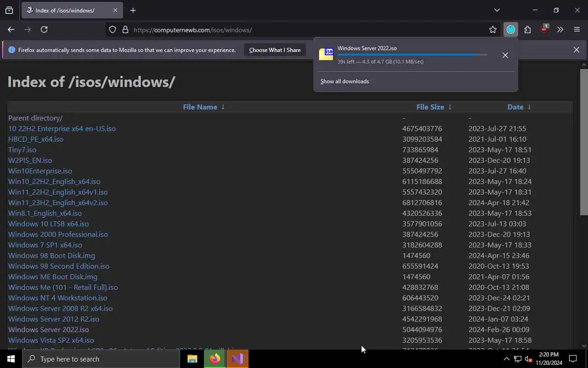
Task: Open the extensions puzzle icon
Action: [527, 30]
